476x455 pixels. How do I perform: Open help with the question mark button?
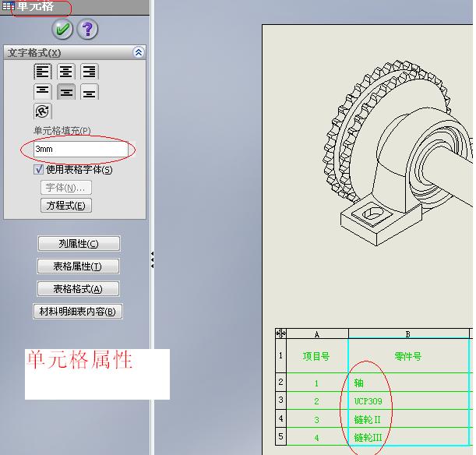tap(87, 29)
